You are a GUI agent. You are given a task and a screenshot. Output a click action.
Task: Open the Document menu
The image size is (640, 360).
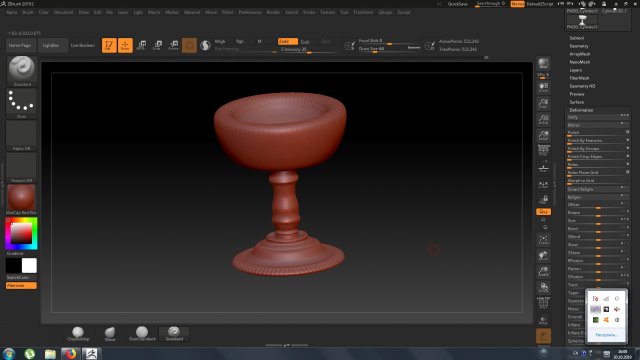(63, 12)
